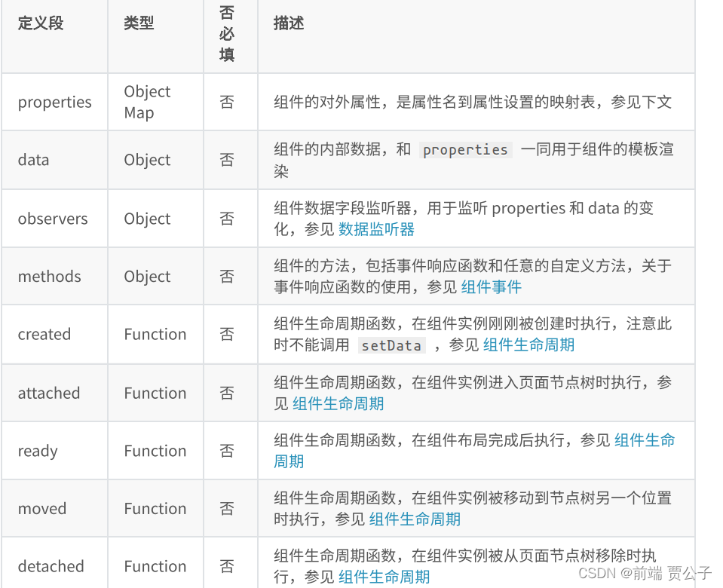Viewport: 723px width, 588px height.
Task: Click the properties description '组件的对外属性' text
Action: tap(327, 102)
